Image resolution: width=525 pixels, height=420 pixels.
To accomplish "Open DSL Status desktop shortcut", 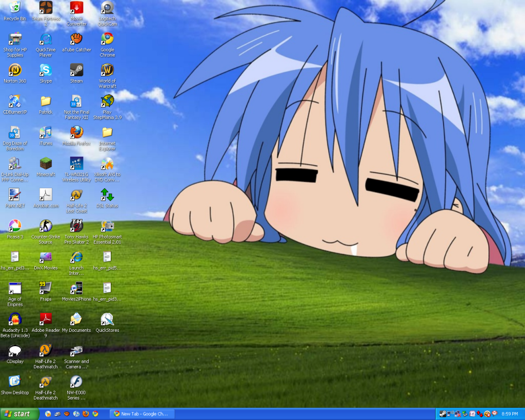I will coord(107,198).
